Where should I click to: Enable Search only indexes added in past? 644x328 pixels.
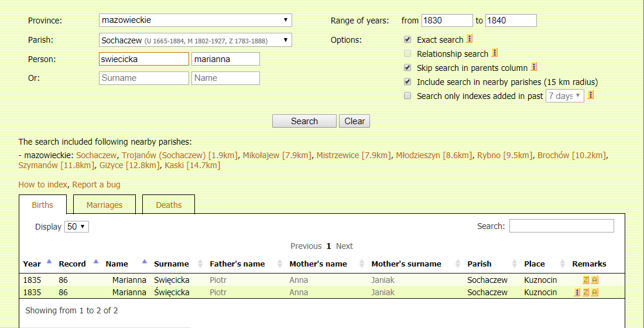pyautogui.click(x=407, y=96)
